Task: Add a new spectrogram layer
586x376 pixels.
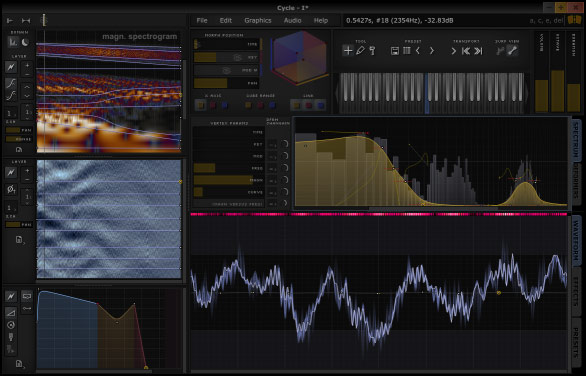Action: click(27, 65)
